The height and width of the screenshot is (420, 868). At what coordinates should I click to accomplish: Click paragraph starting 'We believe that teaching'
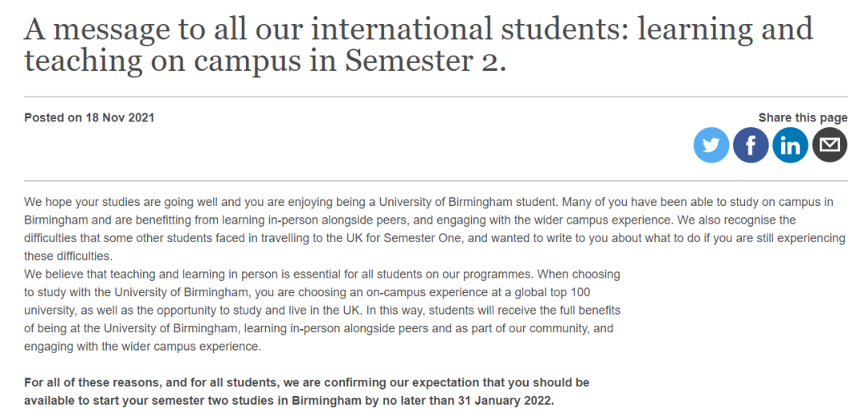[x=321, y=311]
